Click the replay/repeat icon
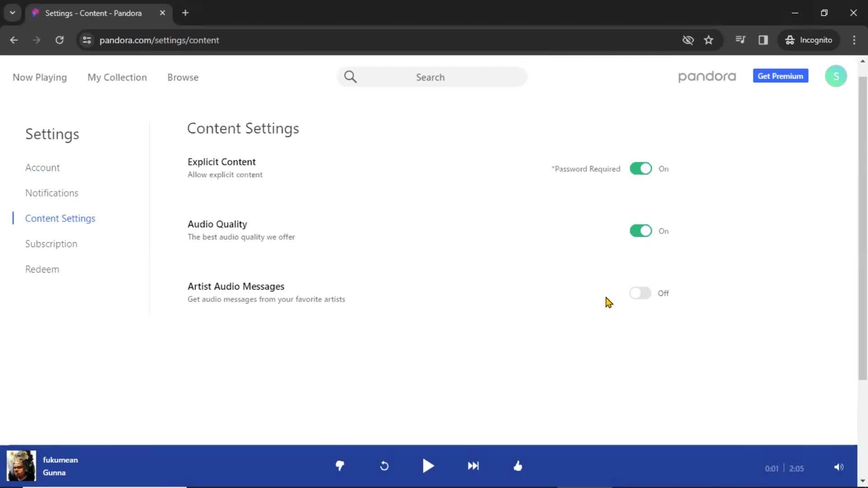The width and height of the screenshot is (868, 488). pos(385,466)
